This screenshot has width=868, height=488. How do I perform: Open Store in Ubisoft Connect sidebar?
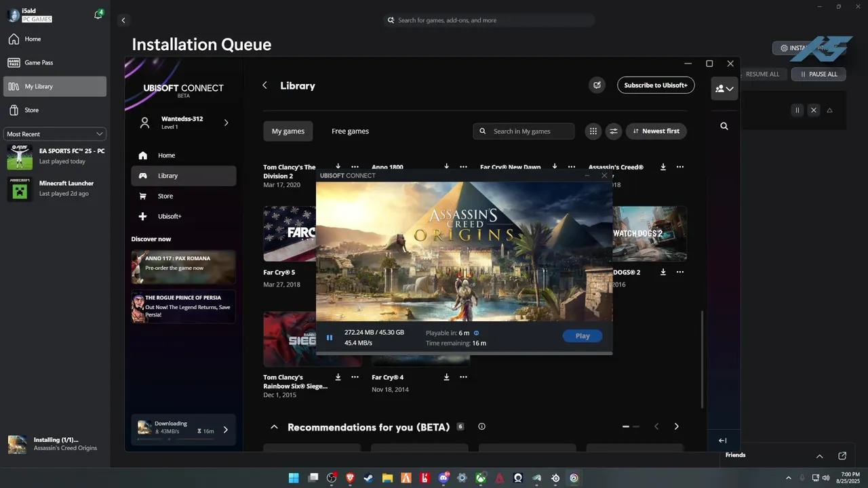184,196
